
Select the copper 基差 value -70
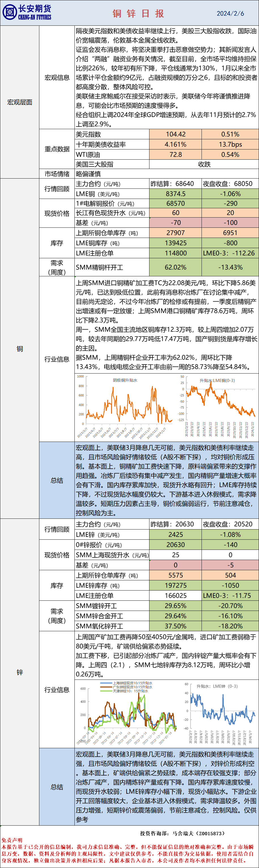pyautogui.click(x=175, y=223)
